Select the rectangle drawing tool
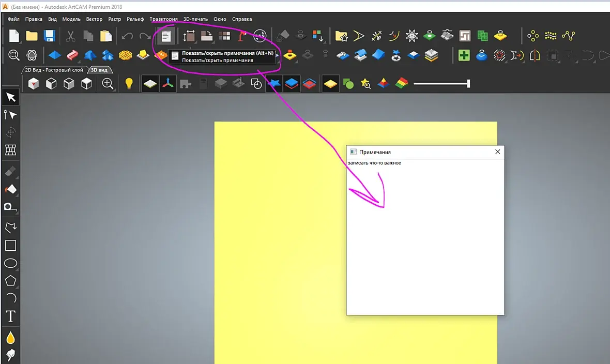The image size is (610, 364). pyautogui.click(x=10, y=246)
